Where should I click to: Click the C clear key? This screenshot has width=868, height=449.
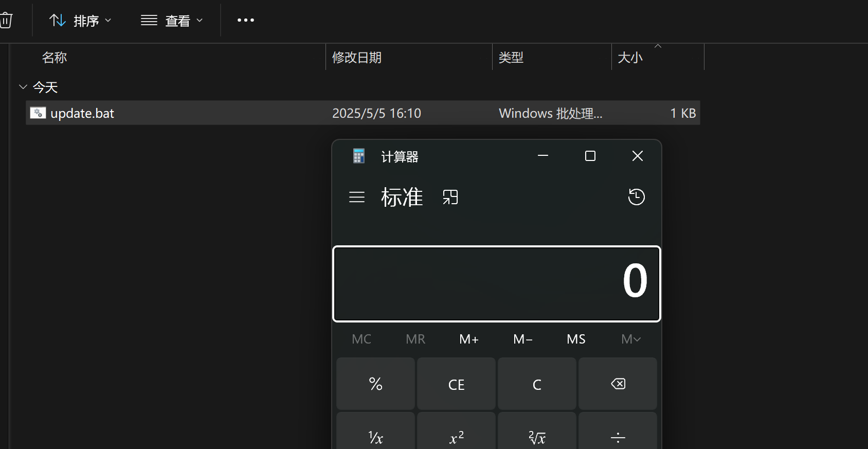[537, 384]
